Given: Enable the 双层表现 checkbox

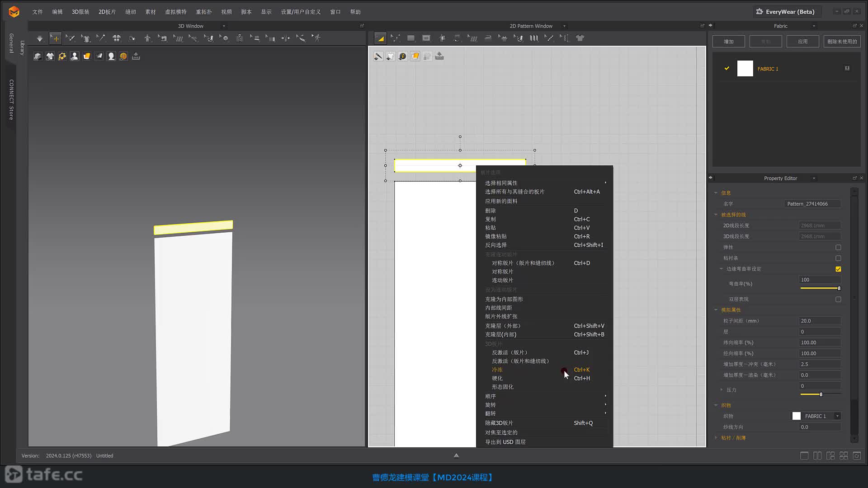Looking at the screenshot, I should (838, 300).
